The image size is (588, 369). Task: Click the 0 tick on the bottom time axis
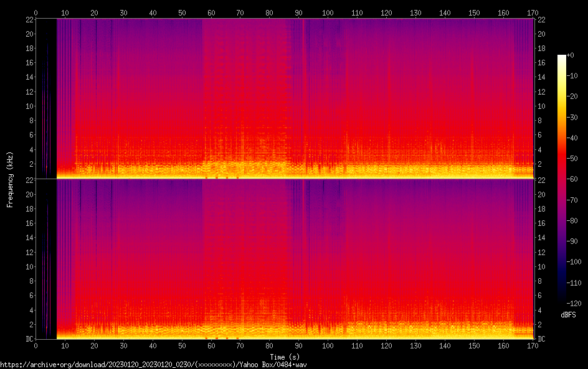click(x=36, y=345)
